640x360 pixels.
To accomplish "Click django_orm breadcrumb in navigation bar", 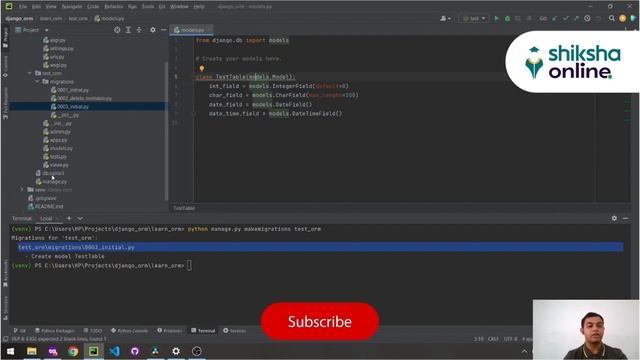I will [20, 18].
